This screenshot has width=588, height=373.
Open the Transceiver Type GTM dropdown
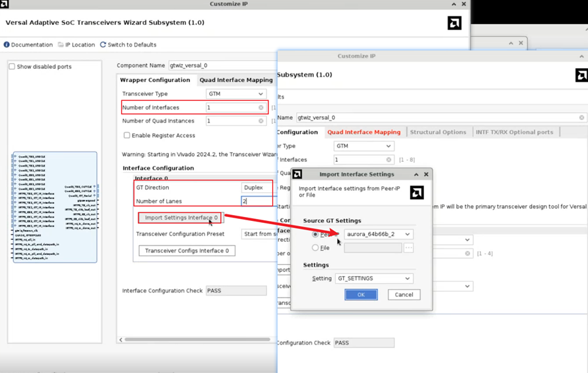236,94
